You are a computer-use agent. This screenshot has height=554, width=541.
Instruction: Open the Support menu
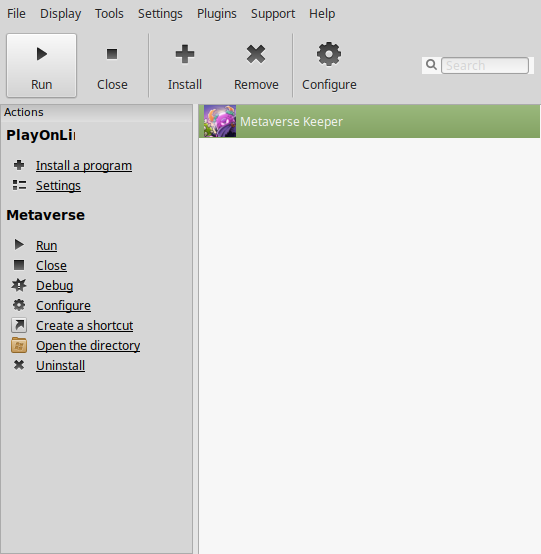click(273, 13)
